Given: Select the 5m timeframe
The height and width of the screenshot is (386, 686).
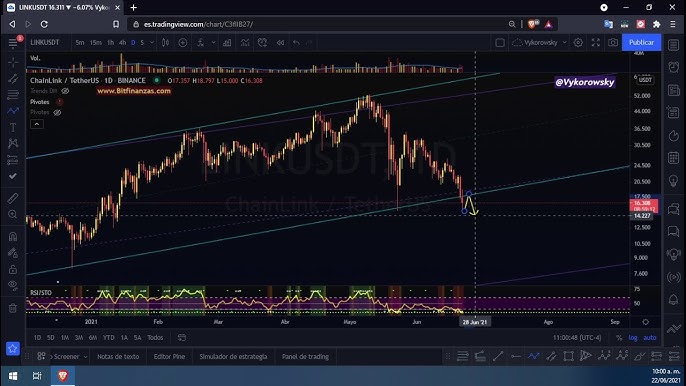Looking at the screenshot, I should coord(80,42).
